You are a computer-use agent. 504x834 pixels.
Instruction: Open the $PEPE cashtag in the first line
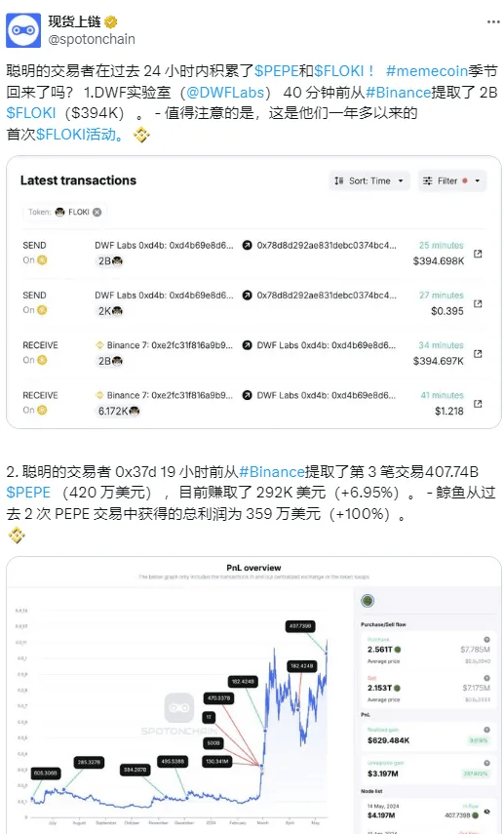pyautogui.click(x=277, y=71)
